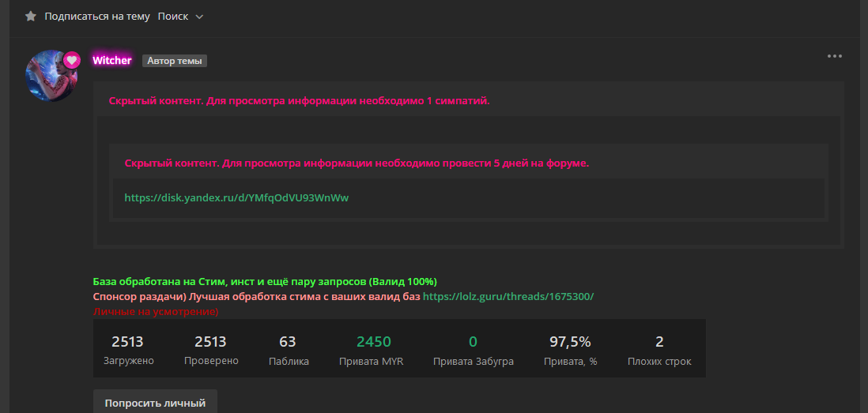Click the pink heart badge on avatar
The width and height of the screenshot is (868, 413).
(72, 60)
